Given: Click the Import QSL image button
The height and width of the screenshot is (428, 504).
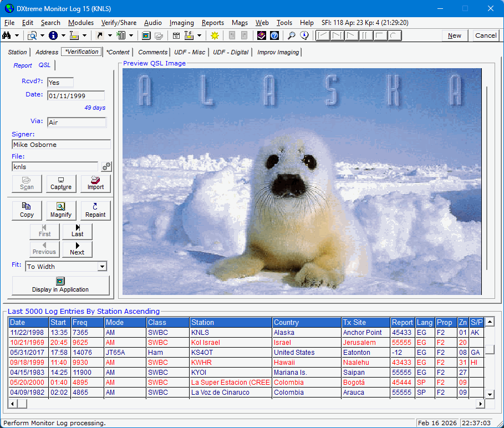Looking at the screenshot, I should click(95, 184).
